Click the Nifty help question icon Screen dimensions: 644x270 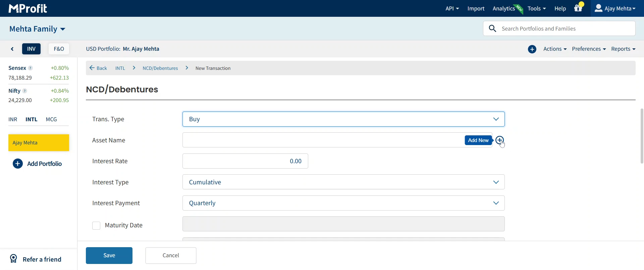click(25, 91)
